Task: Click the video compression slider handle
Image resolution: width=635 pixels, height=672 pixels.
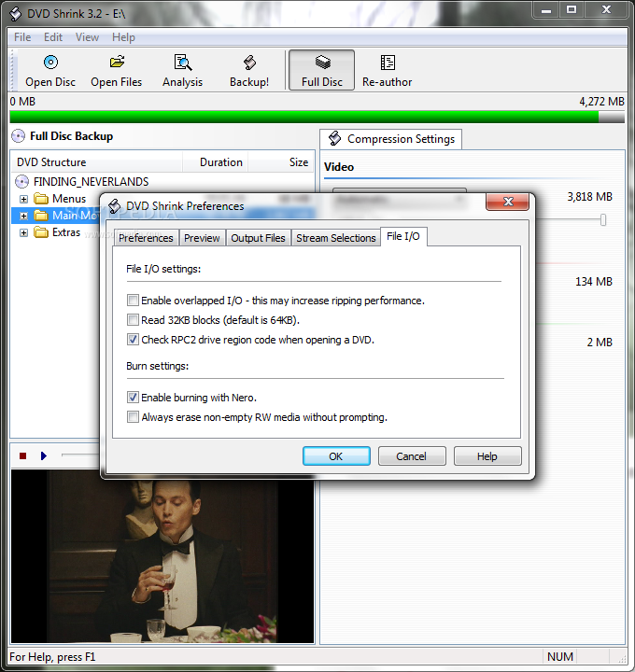Action: pos(603,220)
